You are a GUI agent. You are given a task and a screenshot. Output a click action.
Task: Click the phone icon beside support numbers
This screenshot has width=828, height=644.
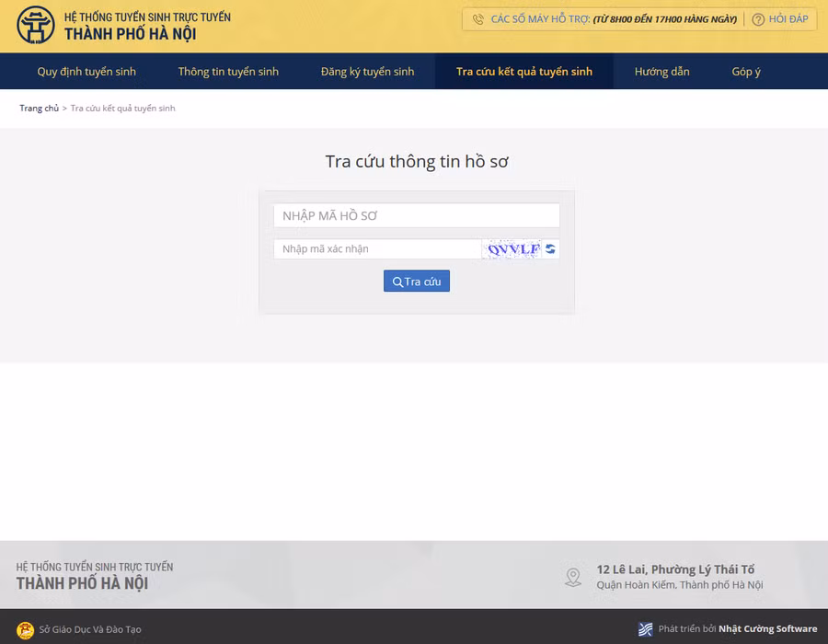point(478,19)
